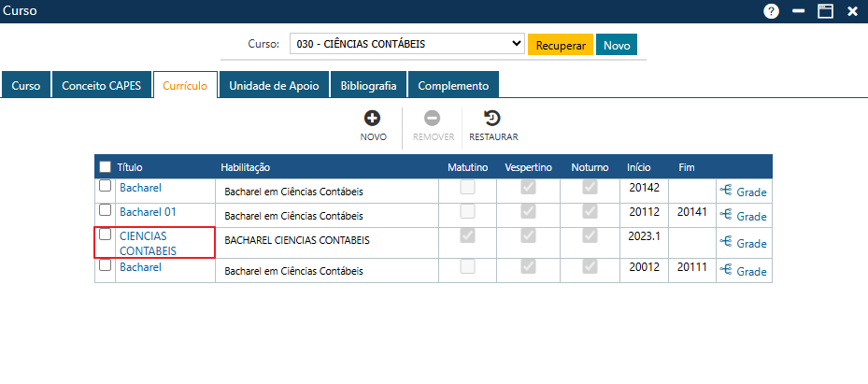Open the Curso dropdown showing 030 - CIÊNCIAS CONTÁBEIS
The width and height of the screenshot is (868, 384).
pyautogui.click(x=406, y=44)
